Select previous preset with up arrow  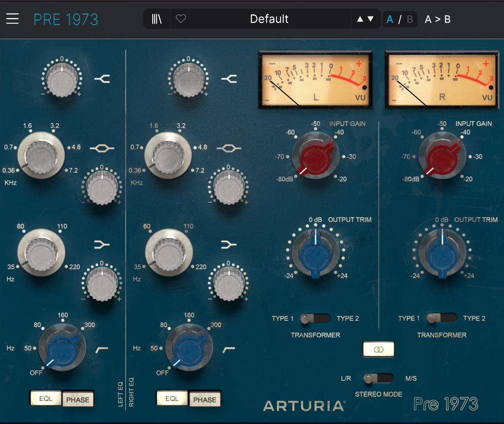click(360, 19)
